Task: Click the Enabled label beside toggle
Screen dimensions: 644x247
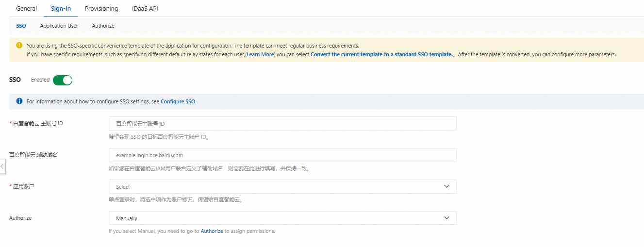Action: tap(40, 80)
